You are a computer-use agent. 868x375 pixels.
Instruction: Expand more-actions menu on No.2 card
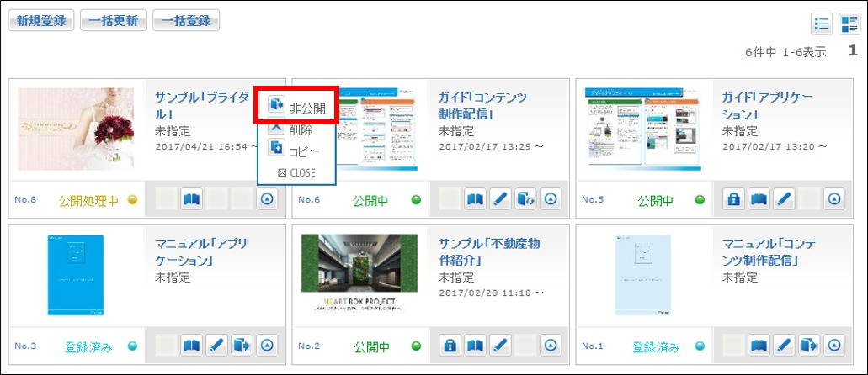click(x=551, y=346)
